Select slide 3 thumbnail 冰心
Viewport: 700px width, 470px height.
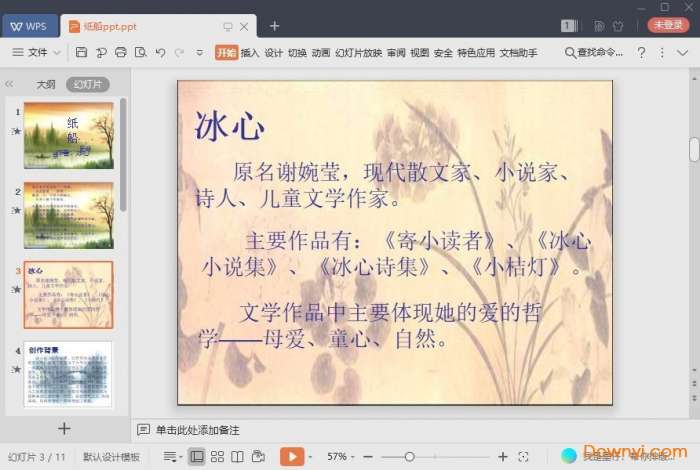pyautogui.click(x=69, y=295)
